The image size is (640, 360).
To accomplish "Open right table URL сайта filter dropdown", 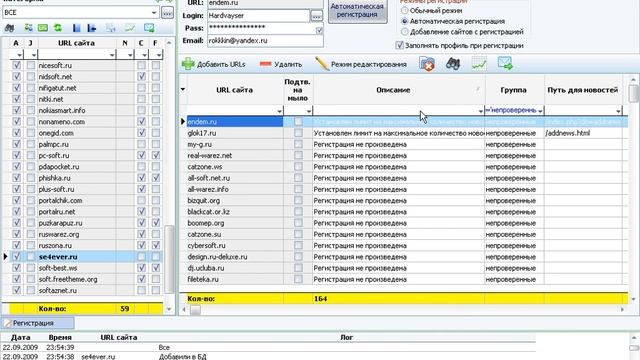I will coord(279,111).
